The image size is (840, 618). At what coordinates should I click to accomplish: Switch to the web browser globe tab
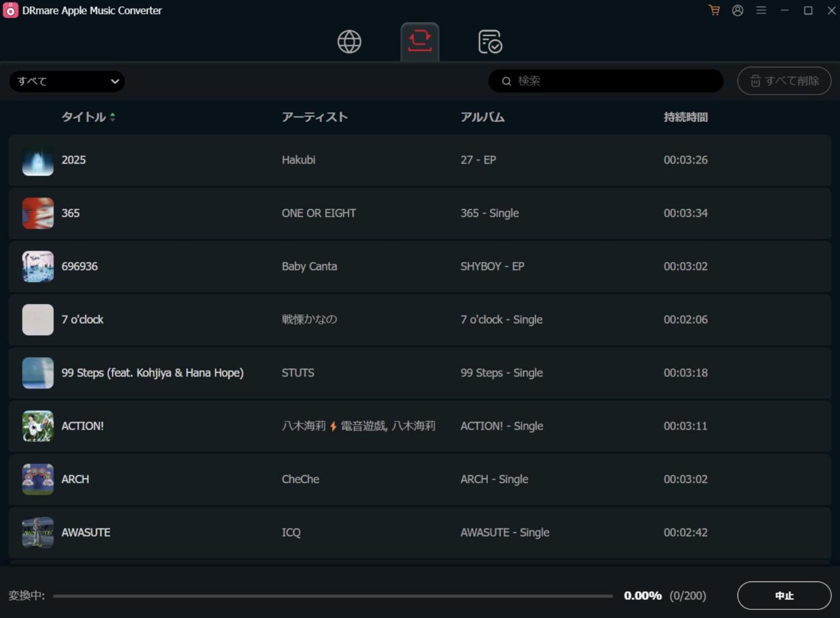pos(350,41)
